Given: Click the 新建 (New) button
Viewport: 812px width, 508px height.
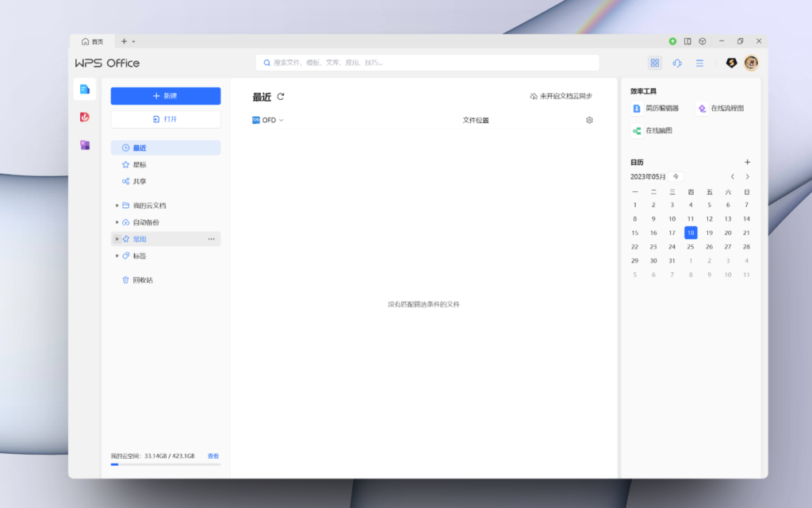Looking at the screenshot, I should point(166,95).
